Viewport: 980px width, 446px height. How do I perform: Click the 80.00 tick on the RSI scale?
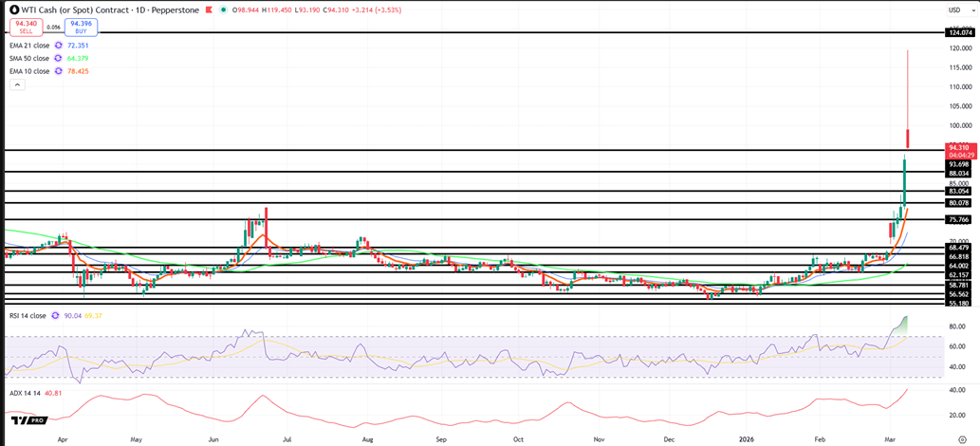click(x=955, y=326)
